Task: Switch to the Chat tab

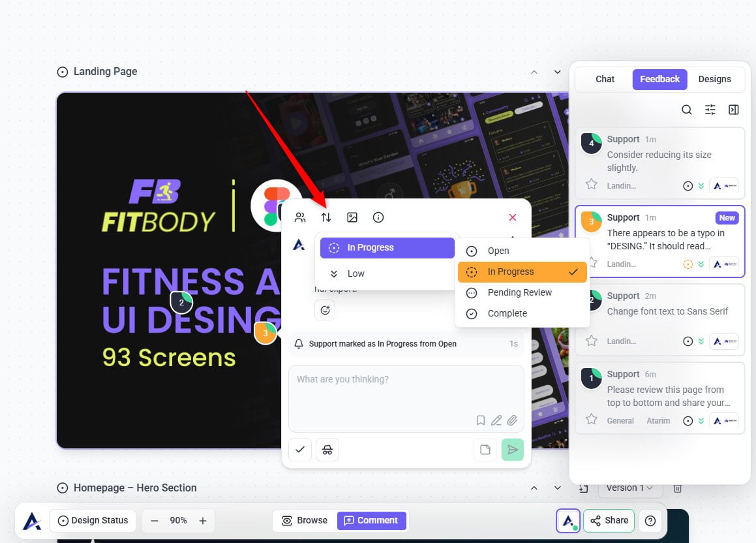Action: (605, 79)
